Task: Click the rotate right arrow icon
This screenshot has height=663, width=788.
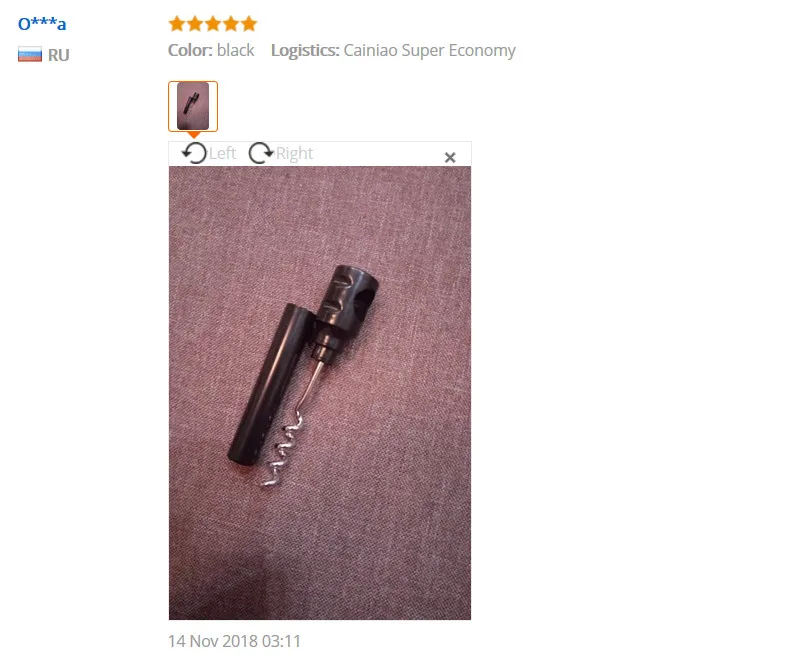Action: (x=261, y=153)
